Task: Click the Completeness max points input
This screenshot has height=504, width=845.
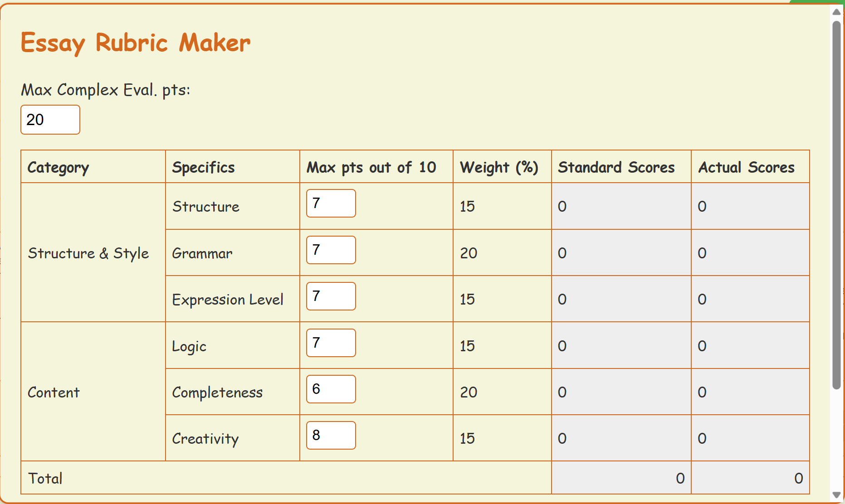Action: point(331,389)
